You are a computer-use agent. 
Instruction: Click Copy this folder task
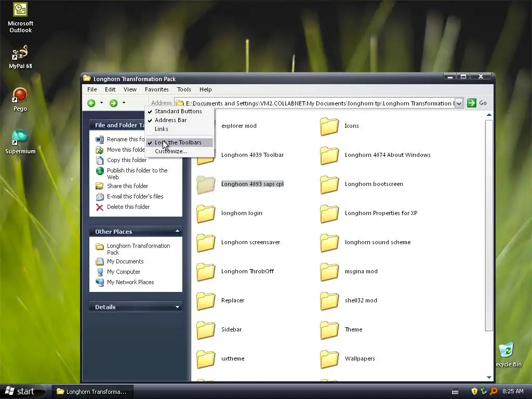(122, 160)
